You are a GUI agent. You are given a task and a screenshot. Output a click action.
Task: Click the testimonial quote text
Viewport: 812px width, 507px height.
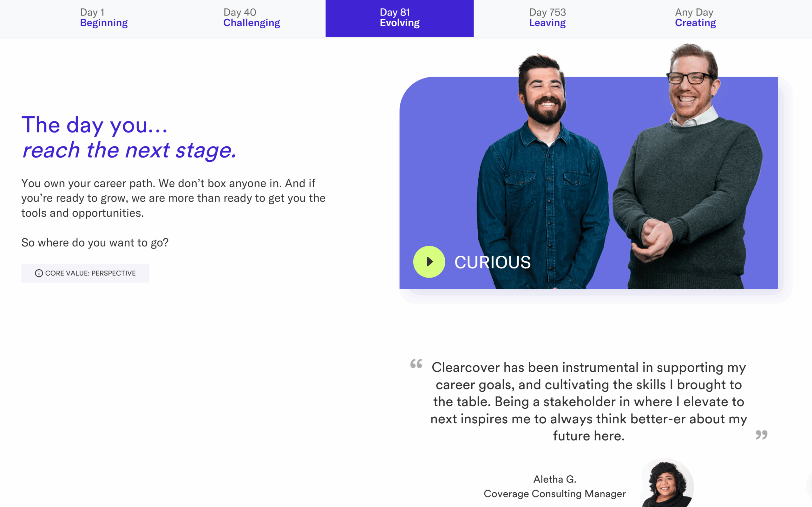[588, 401]
